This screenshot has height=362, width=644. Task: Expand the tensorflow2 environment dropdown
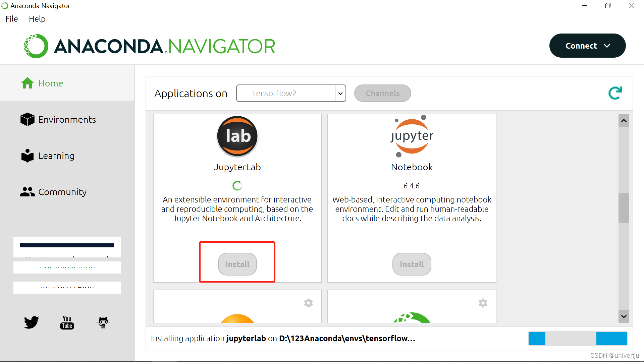(x=340, y=93)
